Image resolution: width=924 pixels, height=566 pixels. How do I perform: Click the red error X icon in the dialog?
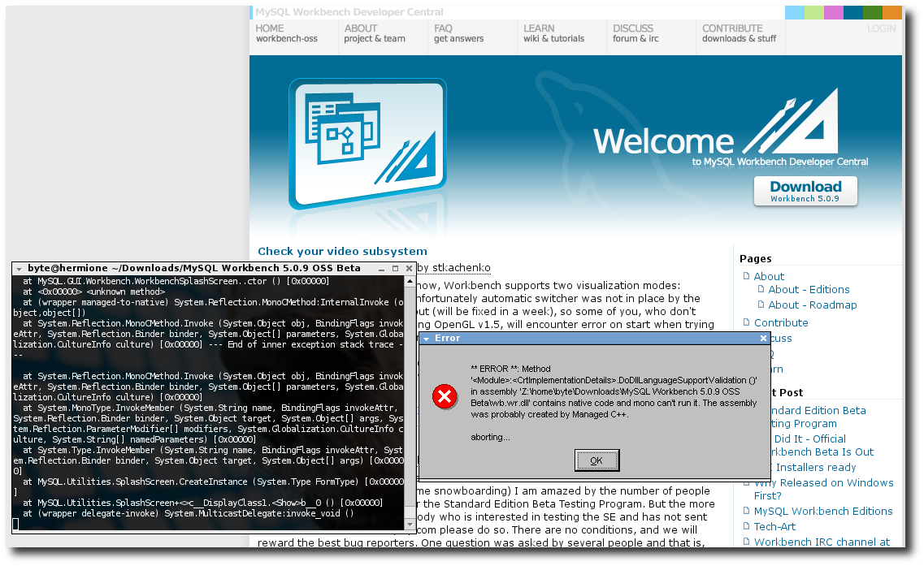445,397
